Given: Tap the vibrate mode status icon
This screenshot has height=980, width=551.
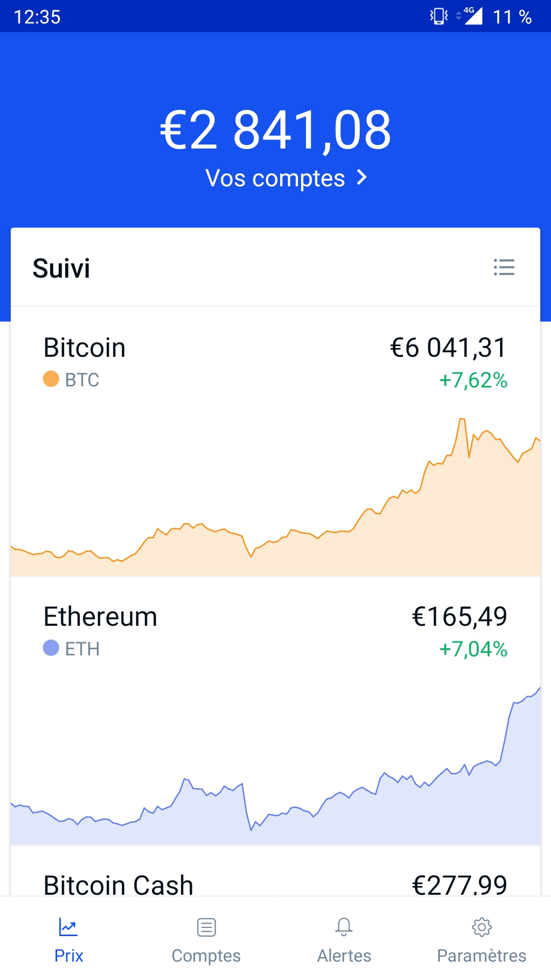Looking at the screenshot, I should pyautogui.click(x=439, y=16).
